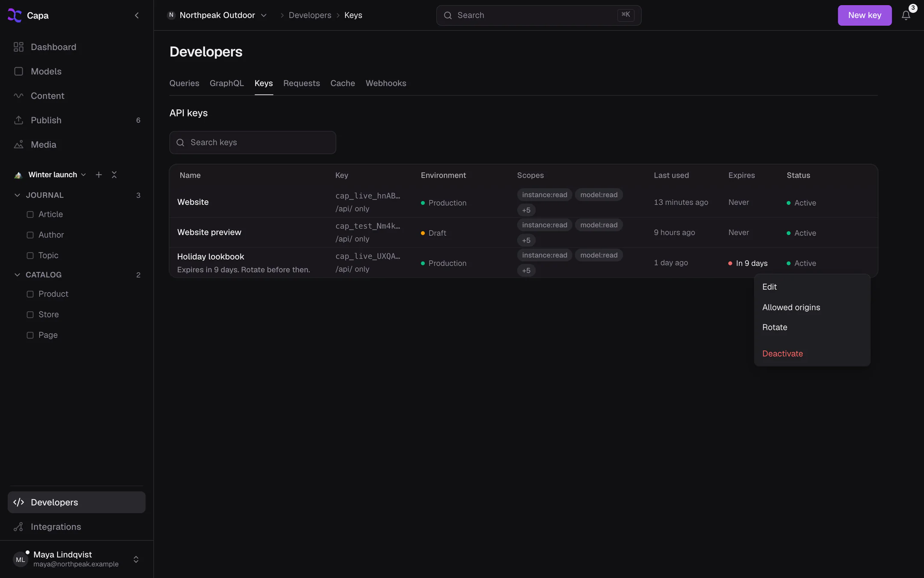924x578 pixels.
Task: Select Allowed origins in the context menu
Action: tap(812, 307)
